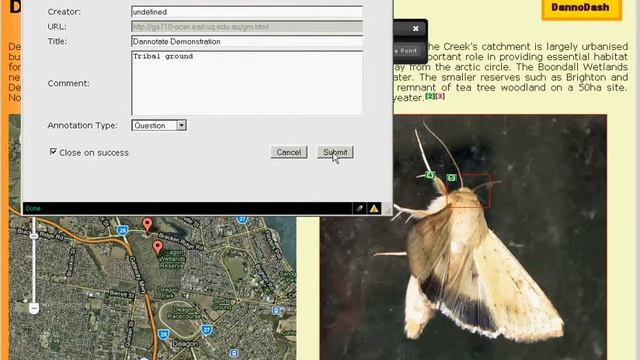The image size is (640, 360).
Task: Click the route 26 shield near the upper map pin
Action: 122,231
